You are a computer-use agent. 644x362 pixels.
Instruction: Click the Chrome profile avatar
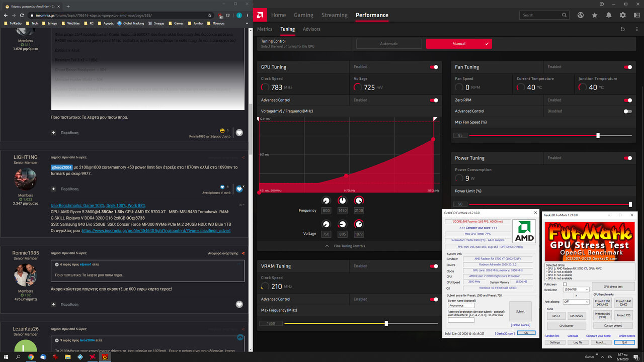click(x=239, y=15)
